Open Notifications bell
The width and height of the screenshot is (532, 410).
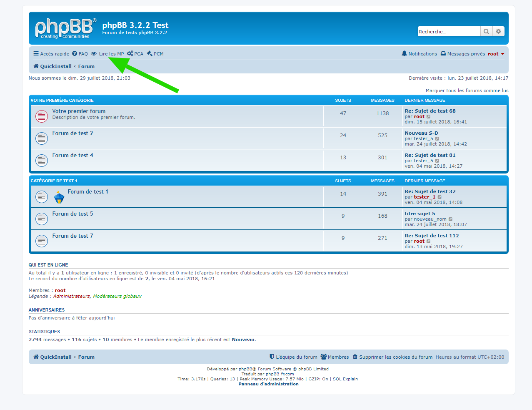pyautogui.click(x=419, y=54)
